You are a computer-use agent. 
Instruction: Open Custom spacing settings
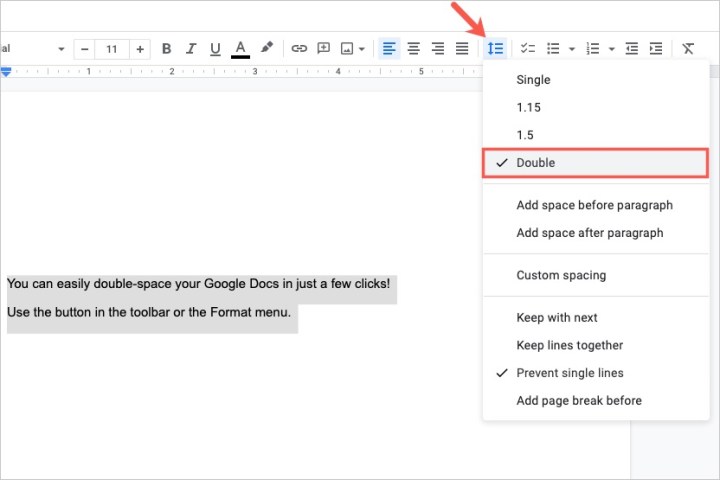click(x=560, y=275)
